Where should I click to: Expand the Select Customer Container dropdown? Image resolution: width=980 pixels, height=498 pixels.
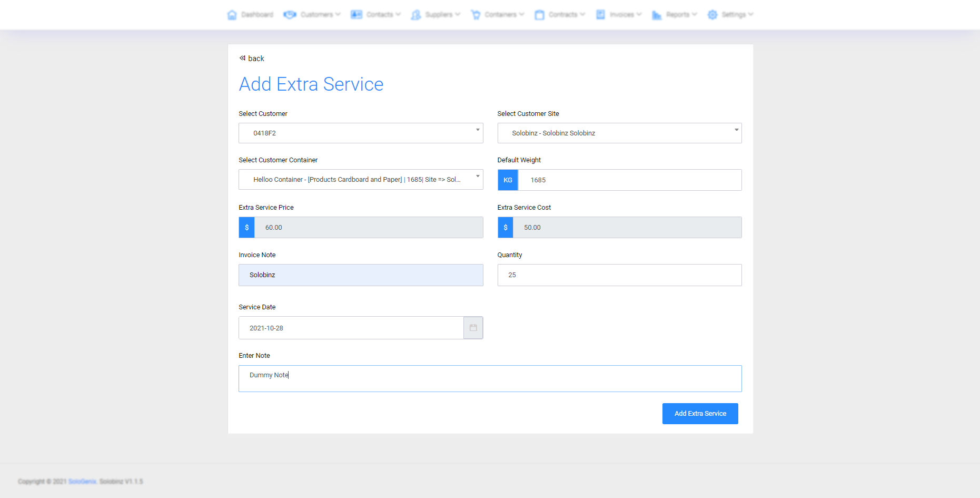pos(361,179)
